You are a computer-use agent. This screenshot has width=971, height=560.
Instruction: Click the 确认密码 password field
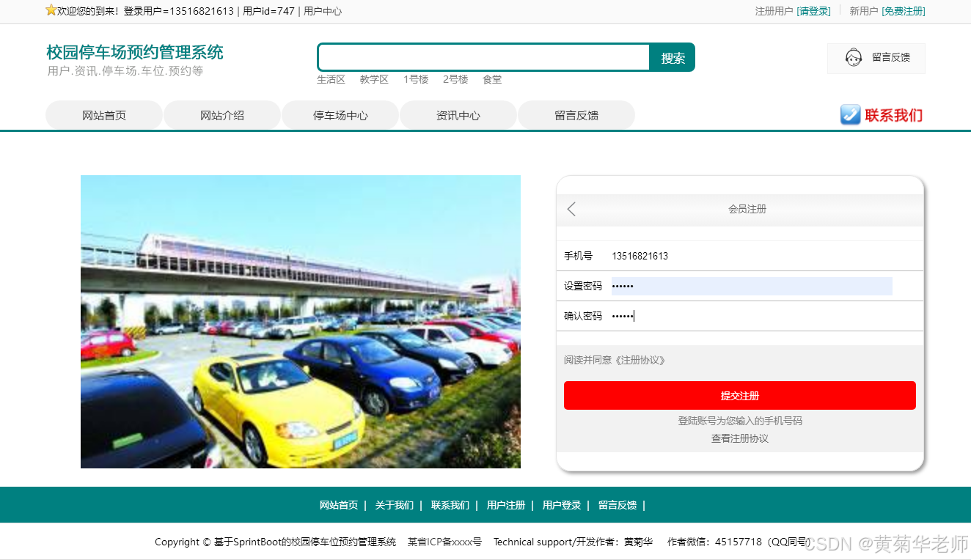click(748, 316)
